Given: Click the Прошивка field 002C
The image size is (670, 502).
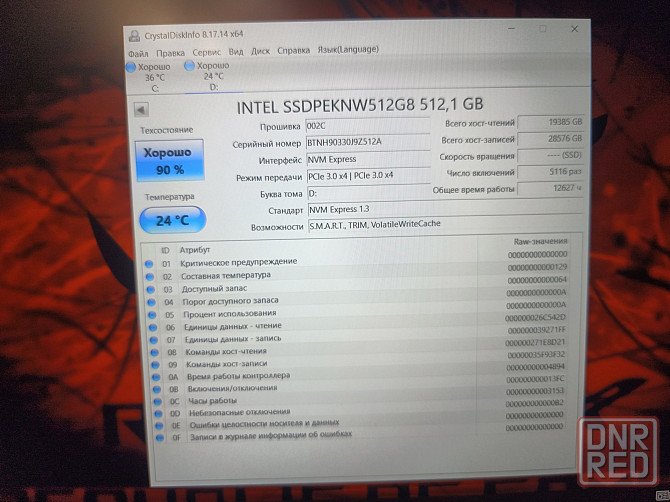Looking at the screenshot, I should click(367, 126).
